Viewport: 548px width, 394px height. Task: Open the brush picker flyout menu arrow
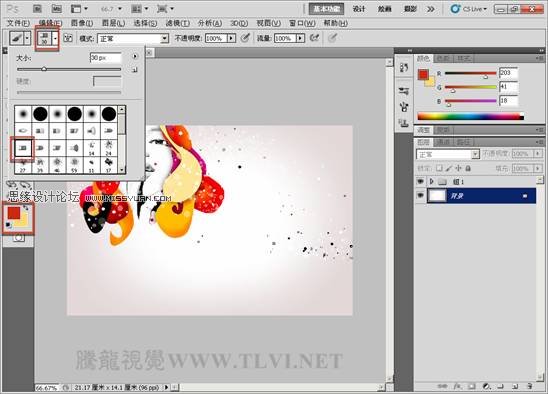pos(135,56)
